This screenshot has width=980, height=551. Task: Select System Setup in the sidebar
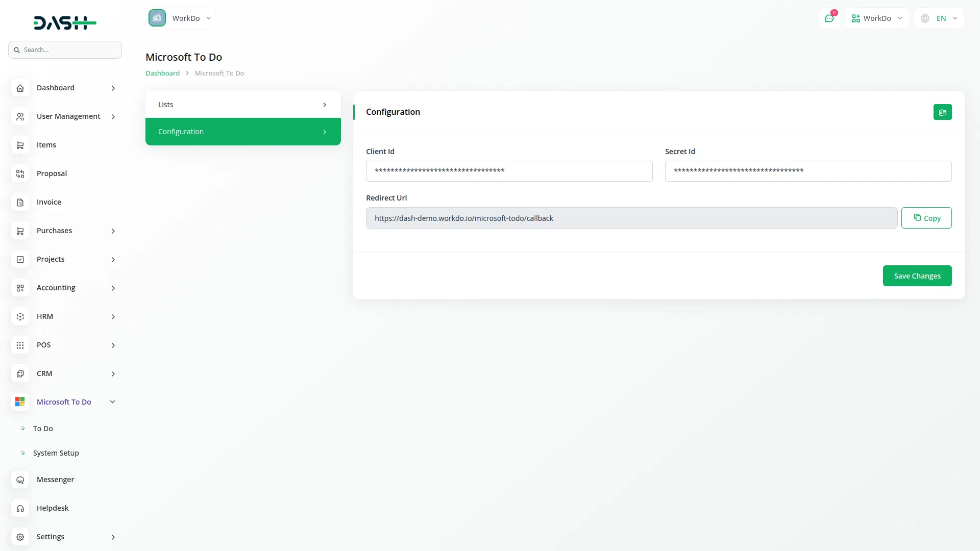click(x=56, y=453)
